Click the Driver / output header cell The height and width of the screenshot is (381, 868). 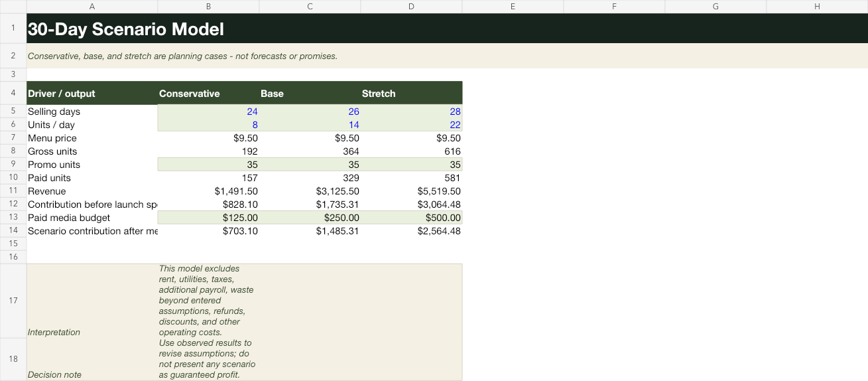92,93
